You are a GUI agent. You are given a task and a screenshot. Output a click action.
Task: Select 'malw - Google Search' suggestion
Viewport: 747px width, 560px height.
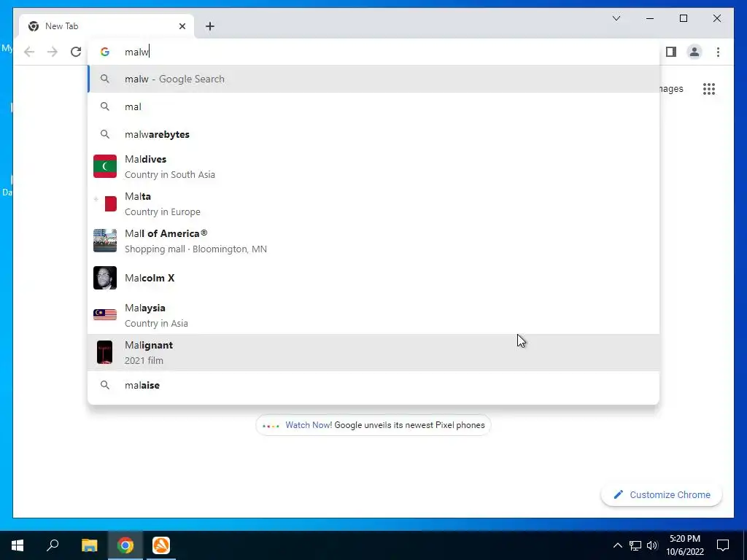pyautogui.click(x=373, y=79)
